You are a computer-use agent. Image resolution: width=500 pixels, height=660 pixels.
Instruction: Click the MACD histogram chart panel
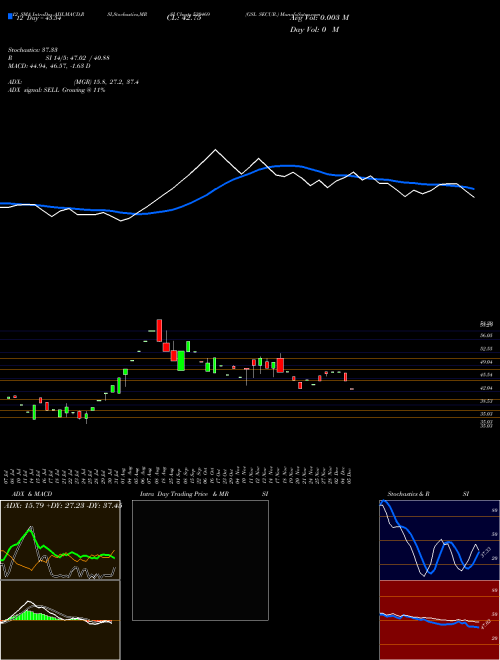coord(60,620)
